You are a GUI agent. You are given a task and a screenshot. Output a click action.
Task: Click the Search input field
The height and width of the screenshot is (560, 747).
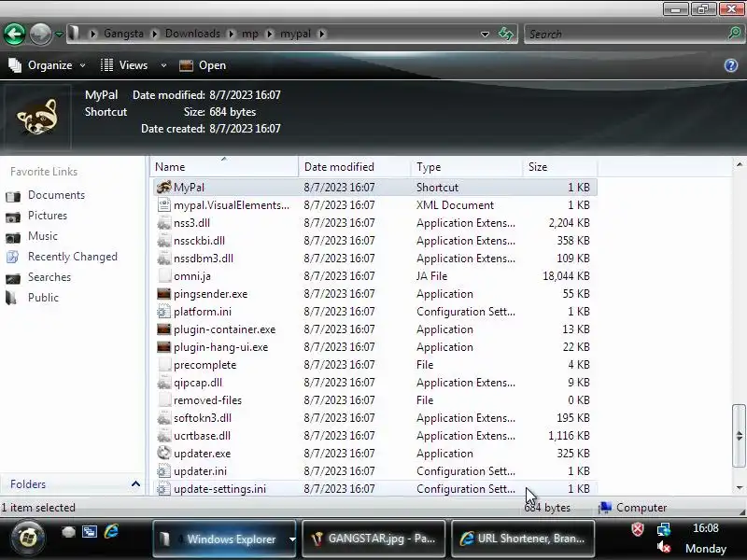[x=627, y=35]
